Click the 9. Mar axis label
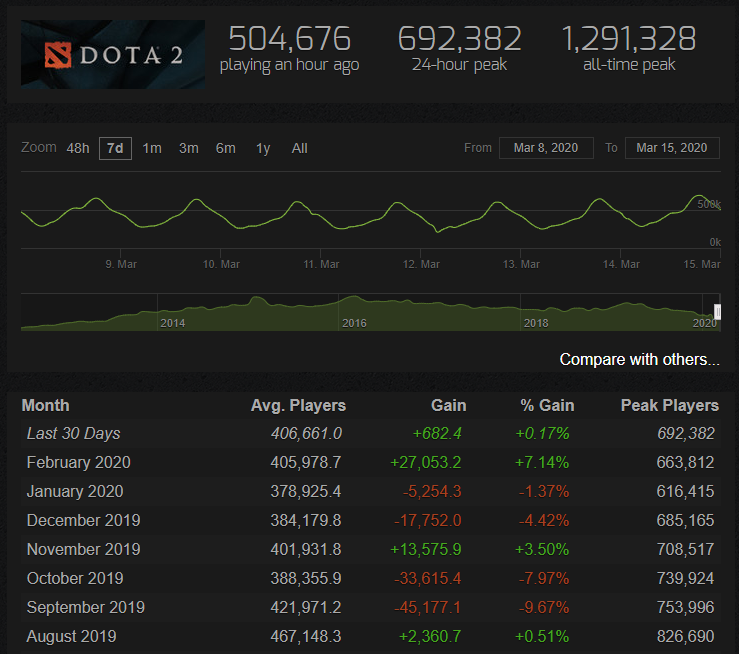Image resolution: width=739 pixels, height=654 pixels. 121,264
